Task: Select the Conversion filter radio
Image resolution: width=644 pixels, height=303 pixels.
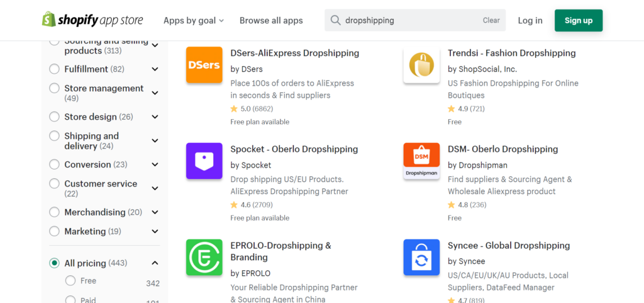Action: tap(54, 164)
